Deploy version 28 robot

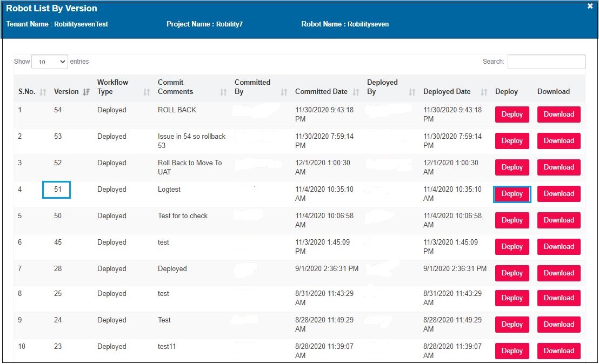[512, 273]
